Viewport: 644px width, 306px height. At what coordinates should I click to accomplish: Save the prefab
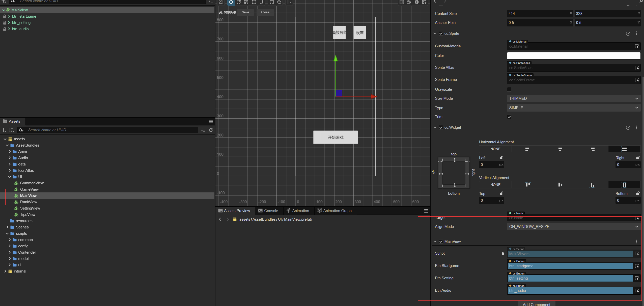tap(245, 12)
